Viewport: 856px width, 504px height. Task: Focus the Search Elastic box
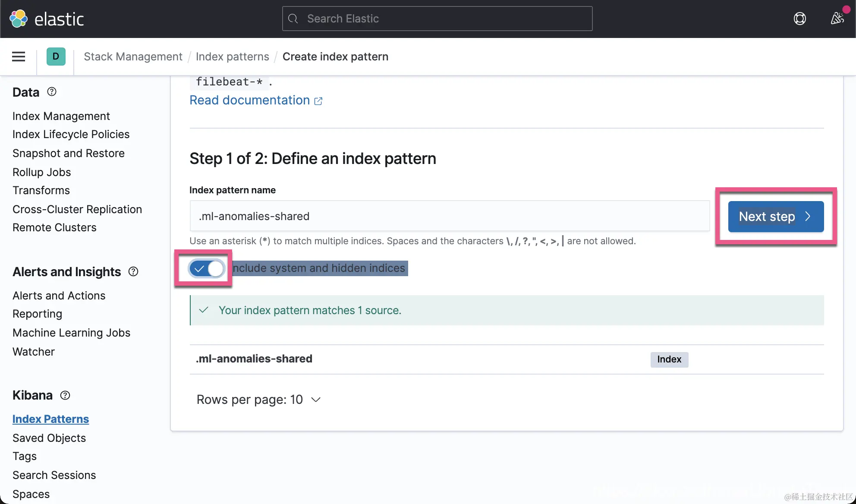437,19
